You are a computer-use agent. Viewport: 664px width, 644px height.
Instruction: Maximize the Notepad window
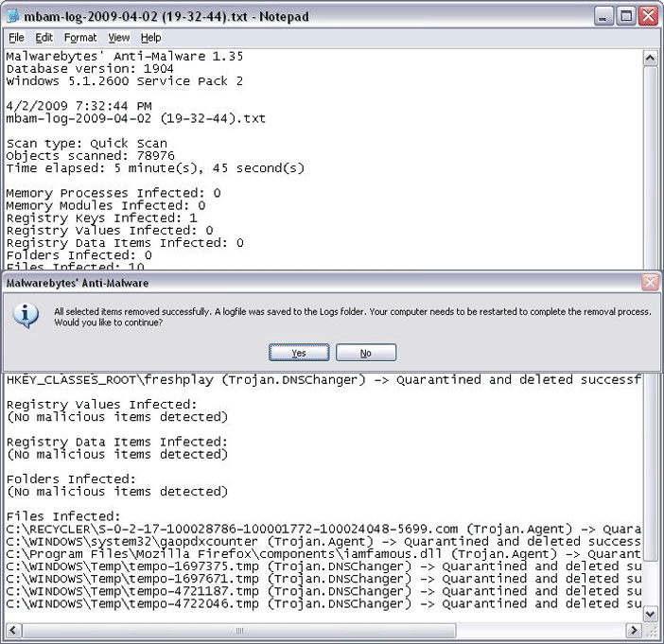tap(626, 16)
